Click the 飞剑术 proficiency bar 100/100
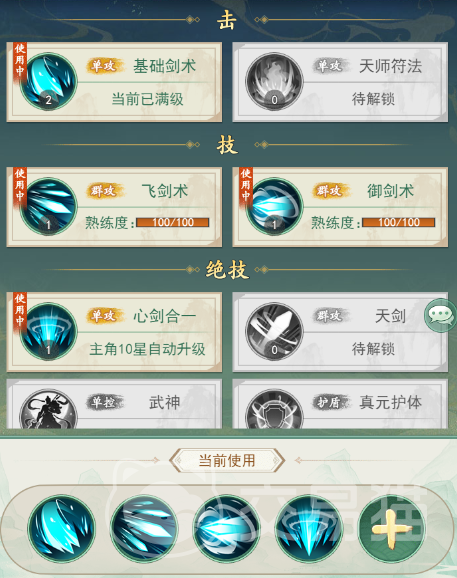 [x=172, y=222]
